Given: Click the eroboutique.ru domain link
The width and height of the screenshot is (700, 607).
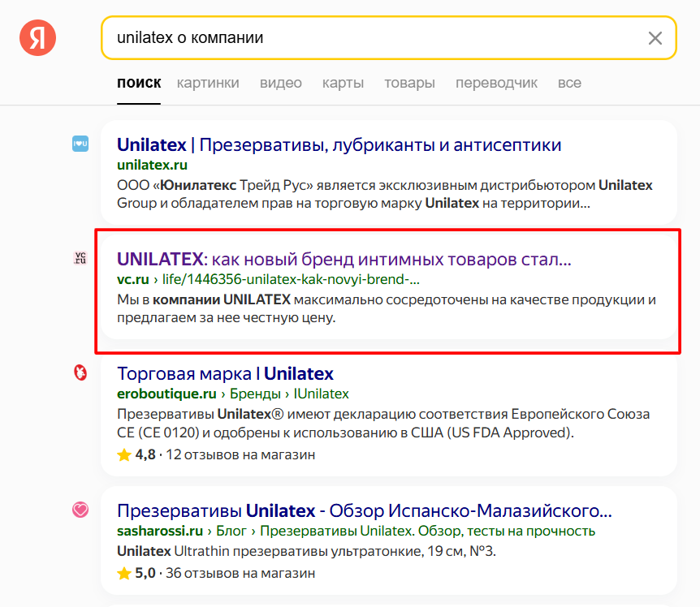Looking at the screenshot, I should (x=166, y=394).
